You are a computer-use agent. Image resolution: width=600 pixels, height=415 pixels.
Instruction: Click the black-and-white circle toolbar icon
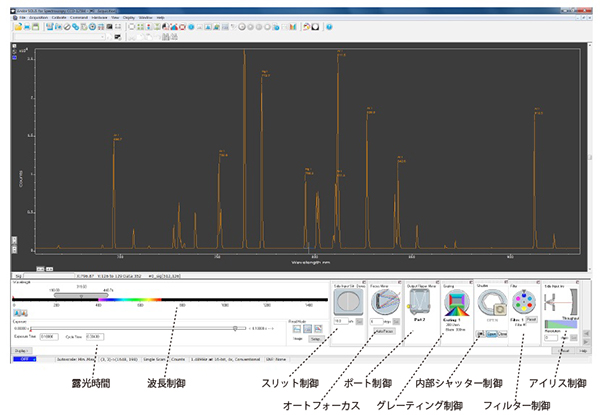[315, 27]
